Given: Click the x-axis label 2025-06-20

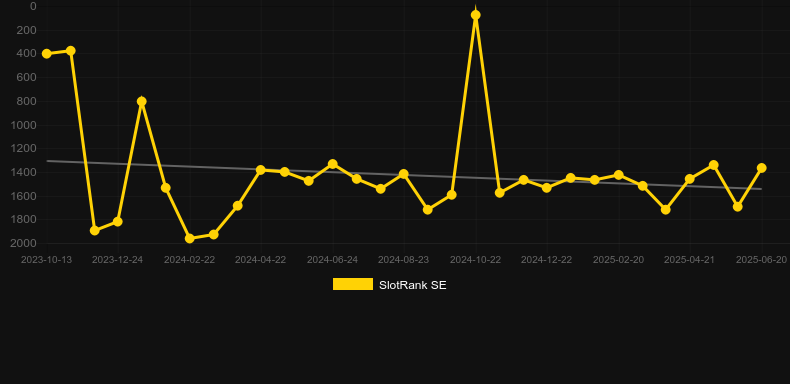Looking at the screenshot, I should pyautogui.click(x=762, y=260).
